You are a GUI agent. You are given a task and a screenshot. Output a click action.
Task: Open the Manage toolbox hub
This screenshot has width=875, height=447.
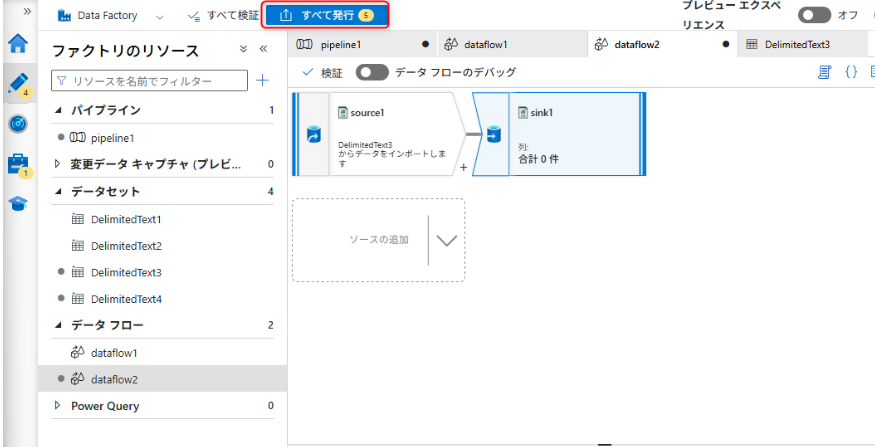20,165
